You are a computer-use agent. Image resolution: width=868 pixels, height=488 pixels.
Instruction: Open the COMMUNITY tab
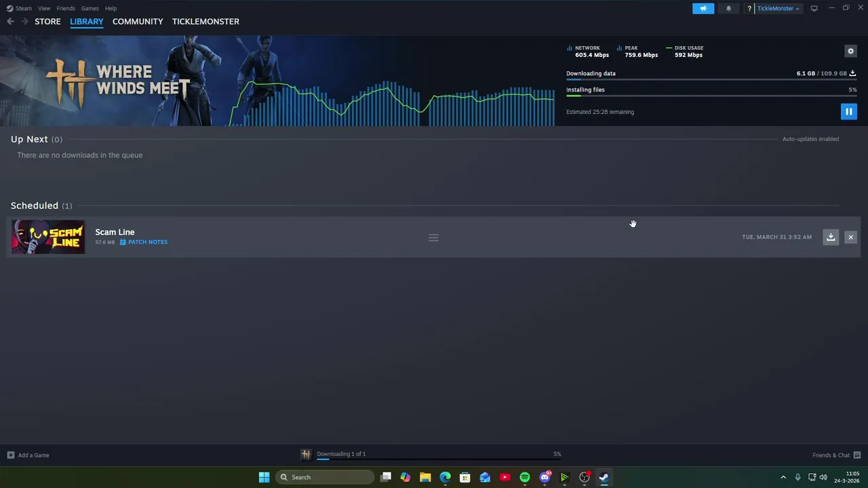[138, 22]
